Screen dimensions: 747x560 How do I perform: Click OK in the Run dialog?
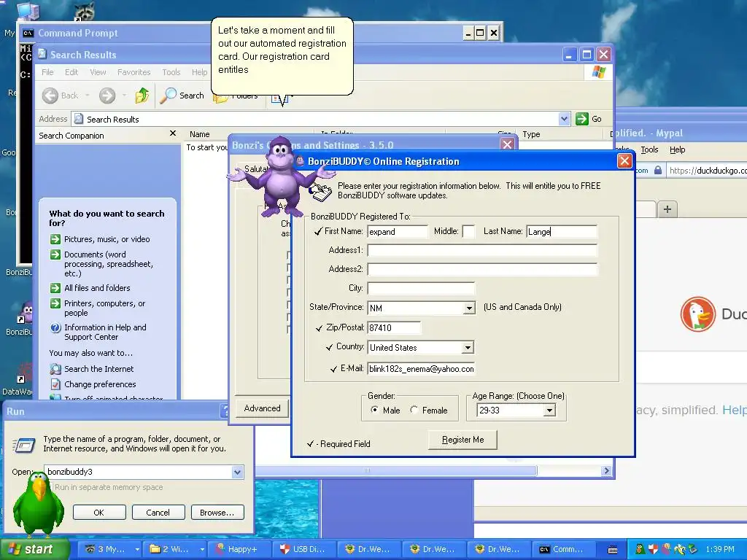pos(99,513)
